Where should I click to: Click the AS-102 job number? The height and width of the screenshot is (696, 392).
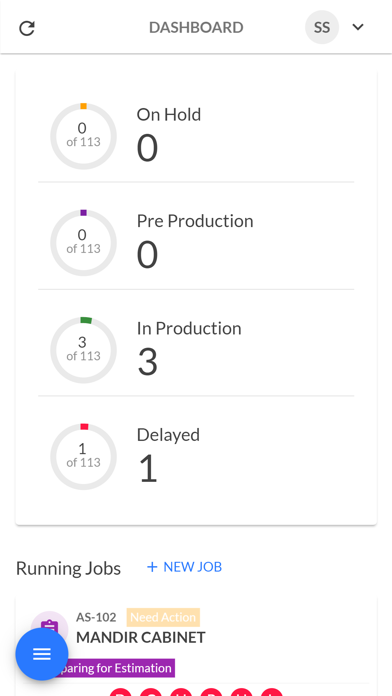coord(96,617)
